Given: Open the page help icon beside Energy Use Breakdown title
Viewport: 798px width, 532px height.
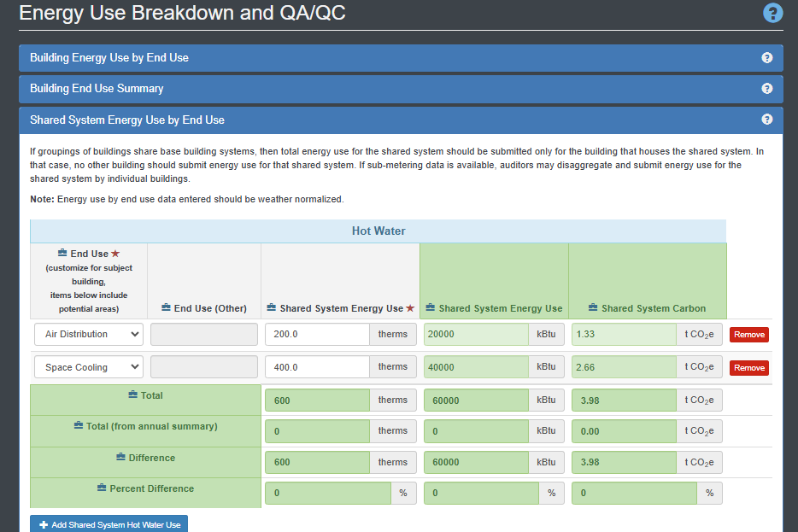Looking at the screenshot, I should [772, 13].
